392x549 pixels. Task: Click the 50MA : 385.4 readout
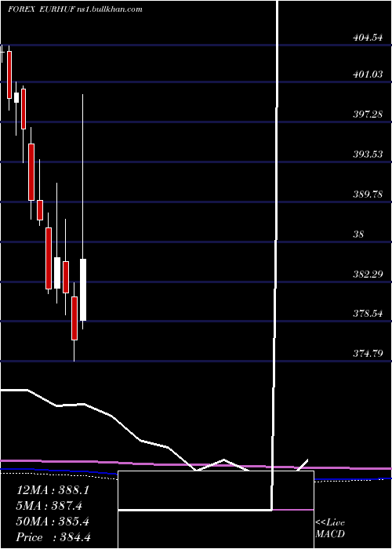53,522
